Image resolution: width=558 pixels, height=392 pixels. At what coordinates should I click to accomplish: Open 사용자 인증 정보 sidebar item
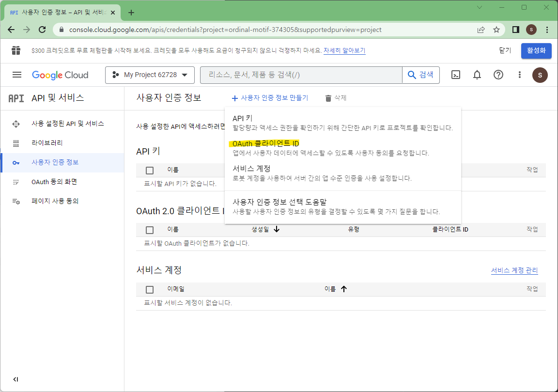click(62, 162)
